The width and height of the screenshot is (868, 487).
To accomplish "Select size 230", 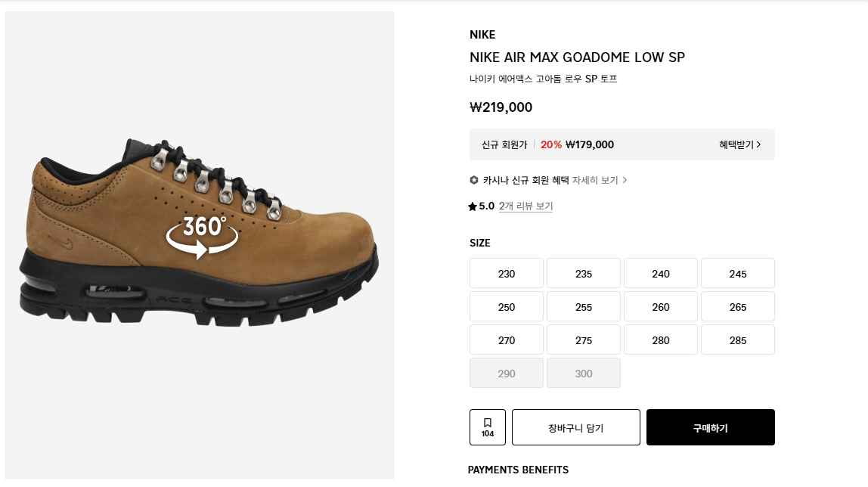I will pos(507,274).
